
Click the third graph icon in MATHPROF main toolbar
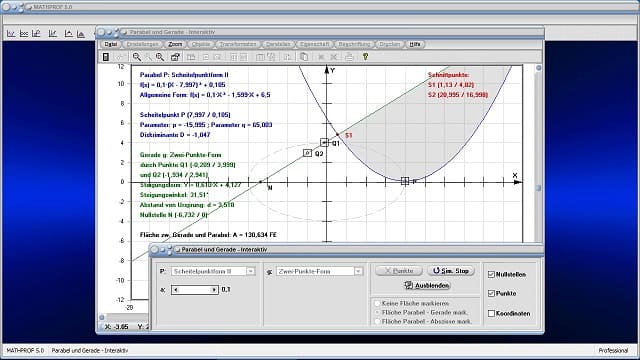pyautogui.click(x=36, y=33)
